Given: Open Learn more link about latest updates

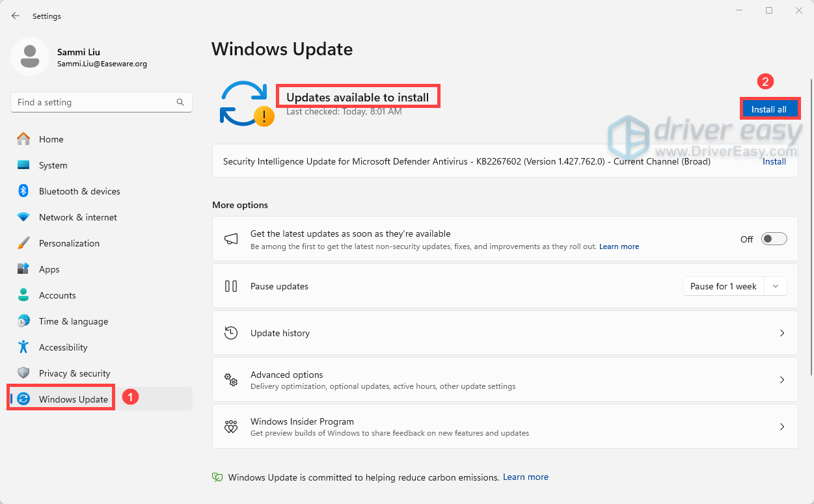Looking at the screenshot, I should [619, 246].
